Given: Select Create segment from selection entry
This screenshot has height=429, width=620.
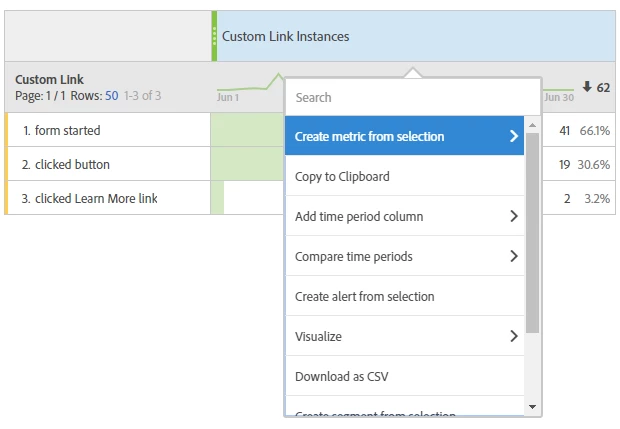Looking at the screenshot, I should click(x=375, y=412).
